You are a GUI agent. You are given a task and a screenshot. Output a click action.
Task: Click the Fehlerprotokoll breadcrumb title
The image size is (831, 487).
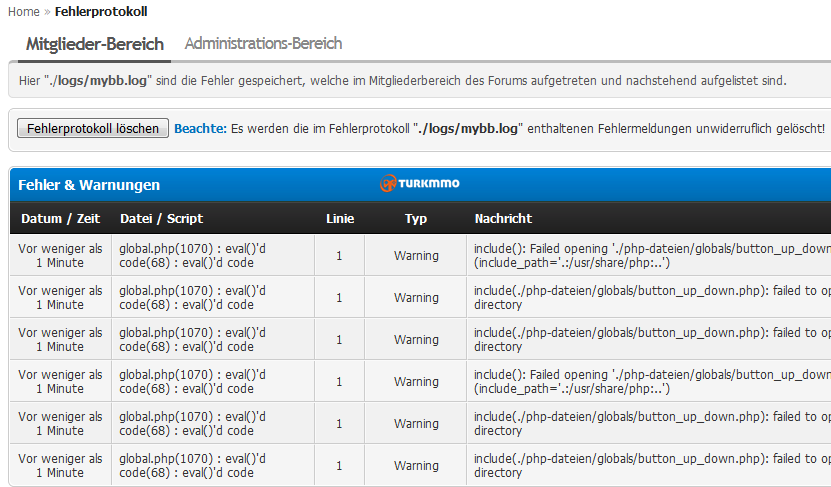(101, 12)
